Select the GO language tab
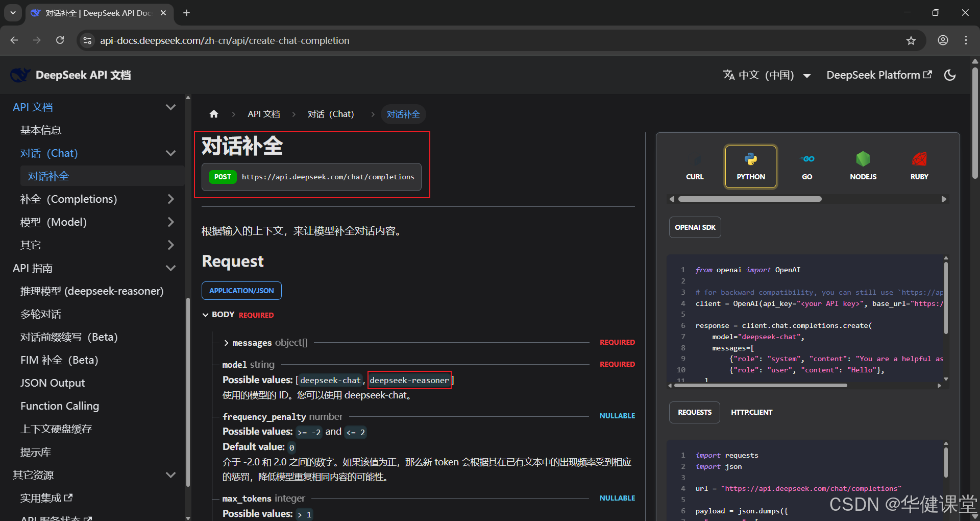The height and width of the screenshot is (521, 980). point(807,167)
